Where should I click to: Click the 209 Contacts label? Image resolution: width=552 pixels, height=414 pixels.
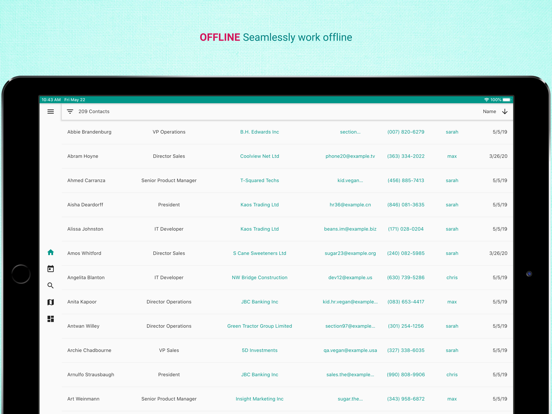94,112
